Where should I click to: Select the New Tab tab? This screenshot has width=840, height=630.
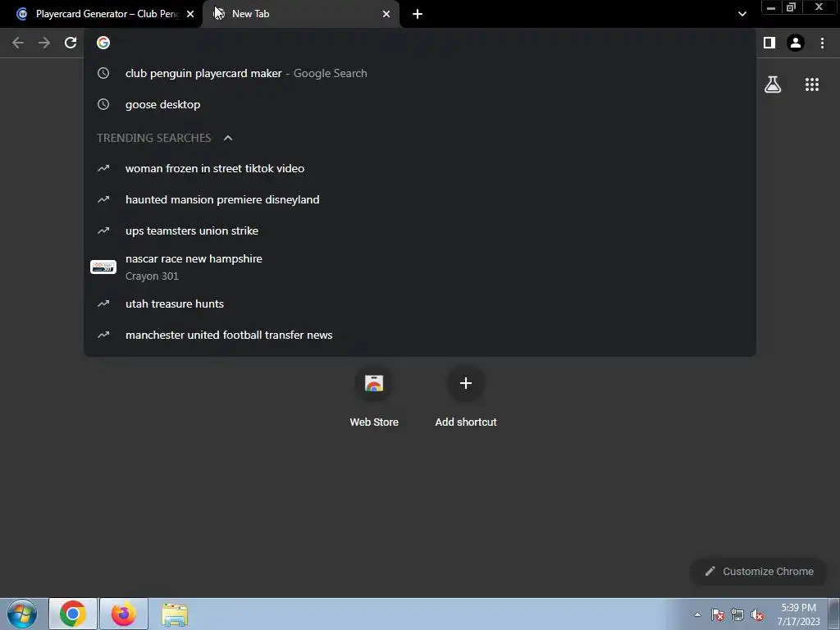pos(300,14)
